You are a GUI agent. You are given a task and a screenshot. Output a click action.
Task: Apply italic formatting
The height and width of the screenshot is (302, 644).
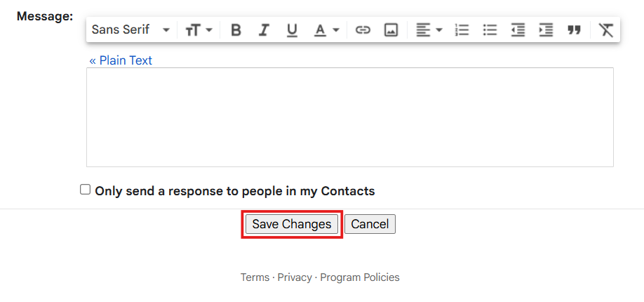(264, 30)
